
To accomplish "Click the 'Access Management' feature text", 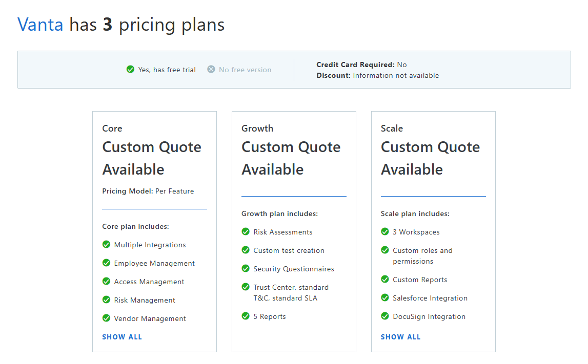I will click(x=149, y=282).
